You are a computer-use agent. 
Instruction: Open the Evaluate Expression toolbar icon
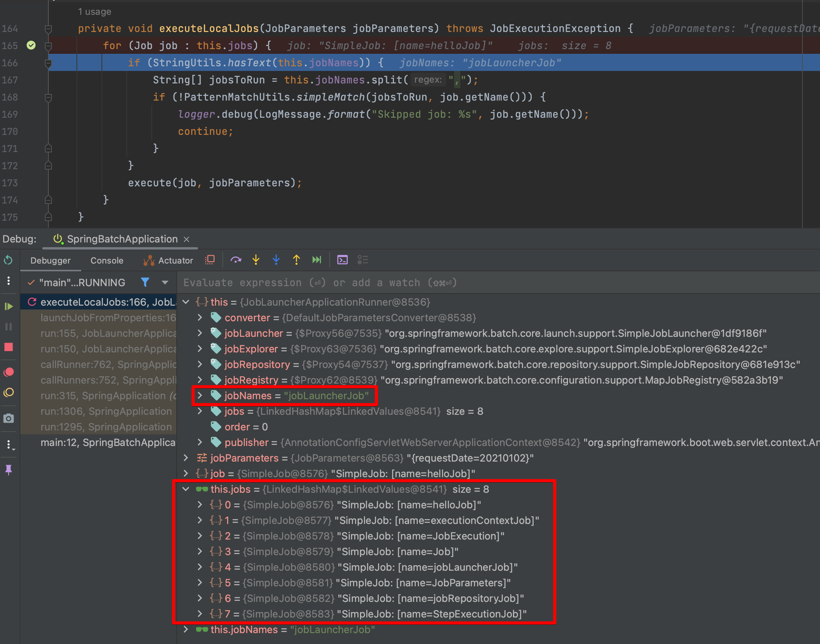(x=343, y=260)
